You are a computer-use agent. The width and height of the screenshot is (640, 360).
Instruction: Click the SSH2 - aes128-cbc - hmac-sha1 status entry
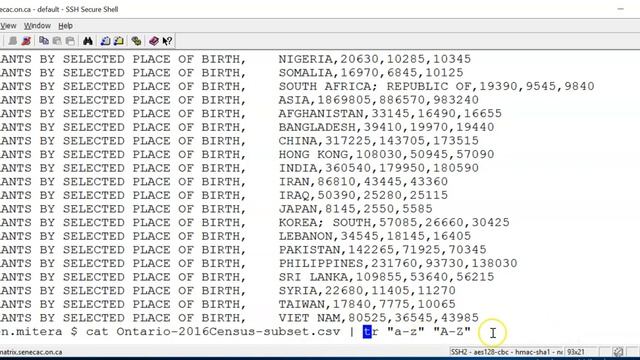(x=506, y=352)
